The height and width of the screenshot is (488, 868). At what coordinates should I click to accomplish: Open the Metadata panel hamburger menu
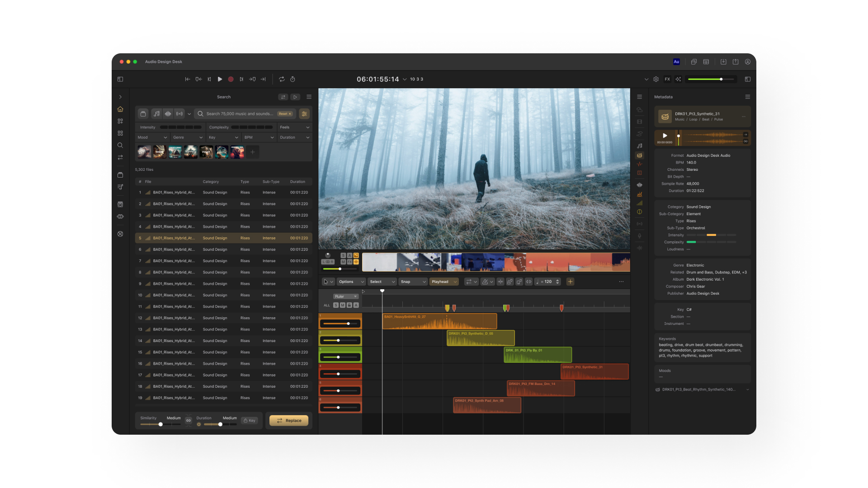coord(748,97)
